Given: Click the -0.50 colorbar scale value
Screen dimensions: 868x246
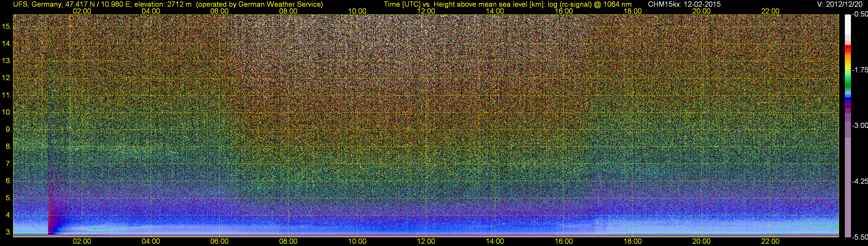Looking at the screenshot, I should pyautogui.click(x=860, y=14).
